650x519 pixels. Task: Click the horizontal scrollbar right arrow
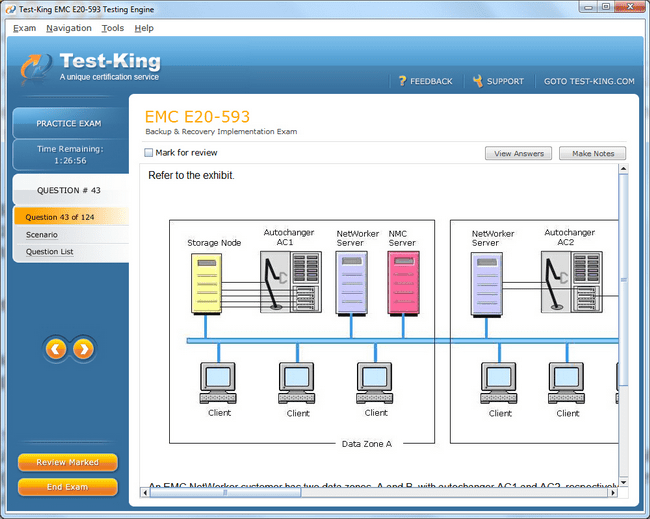click(613, 493)
